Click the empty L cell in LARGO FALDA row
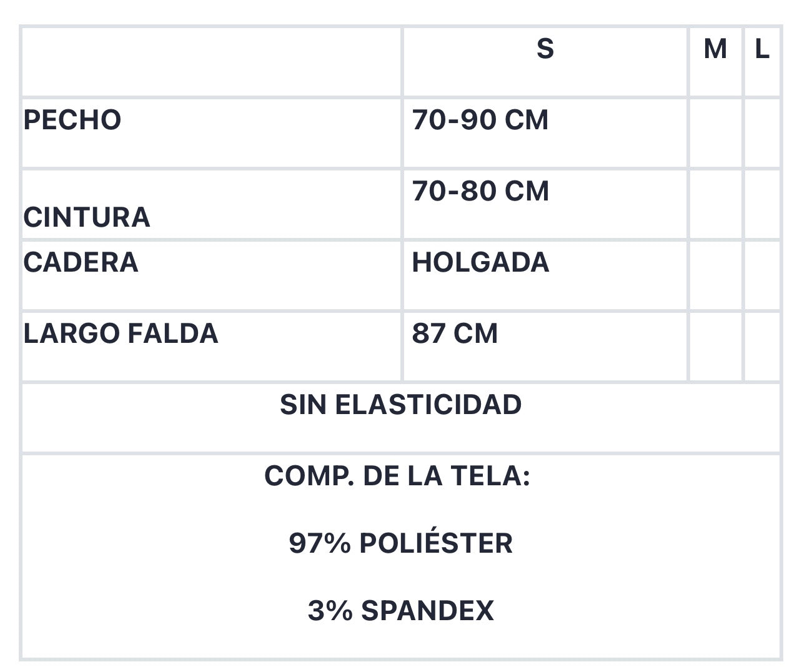The width and height of the screenshot is (802, 672). coord(762,347)
